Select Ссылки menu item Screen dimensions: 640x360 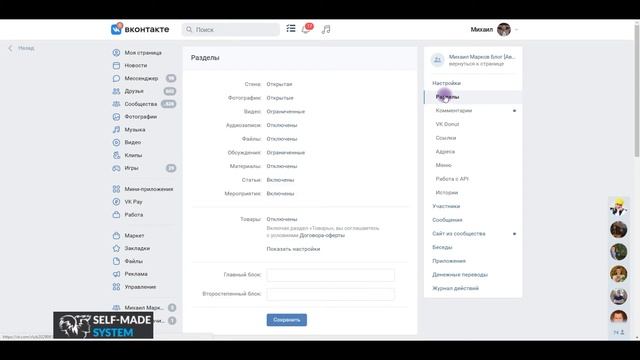[446, 138]
